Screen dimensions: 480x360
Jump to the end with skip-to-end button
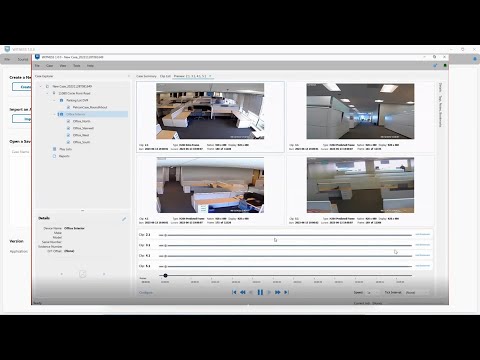click(286, 292)
